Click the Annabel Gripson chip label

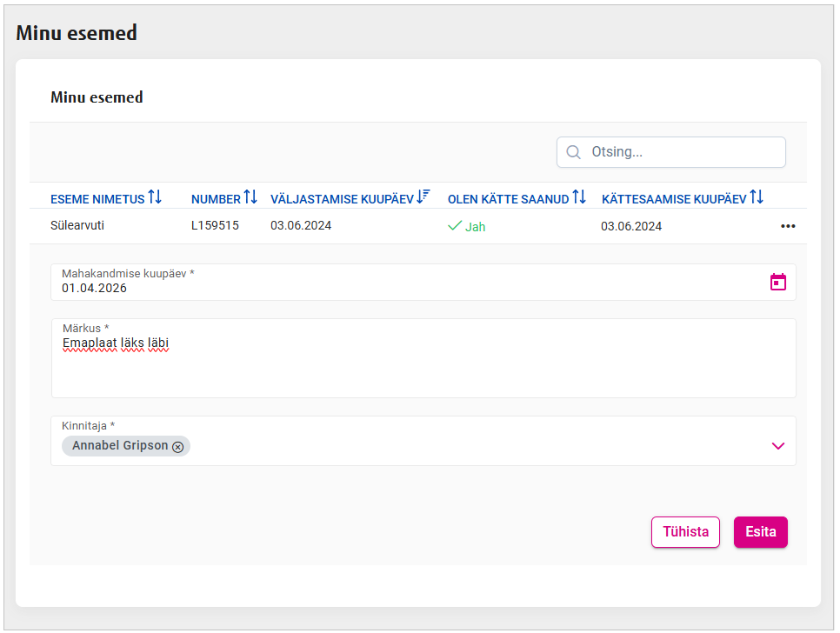tap(120, 445)
